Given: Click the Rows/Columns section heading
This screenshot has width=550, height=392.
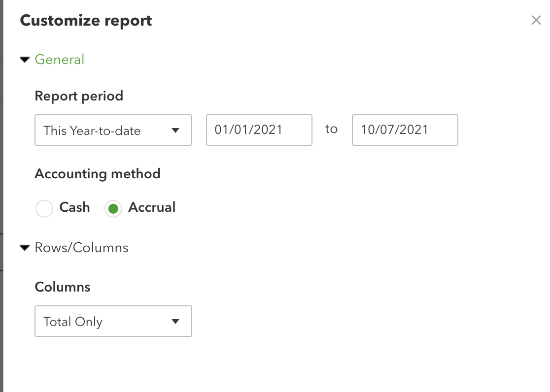Looking at the screenshot, I should [x=81, y=248].
